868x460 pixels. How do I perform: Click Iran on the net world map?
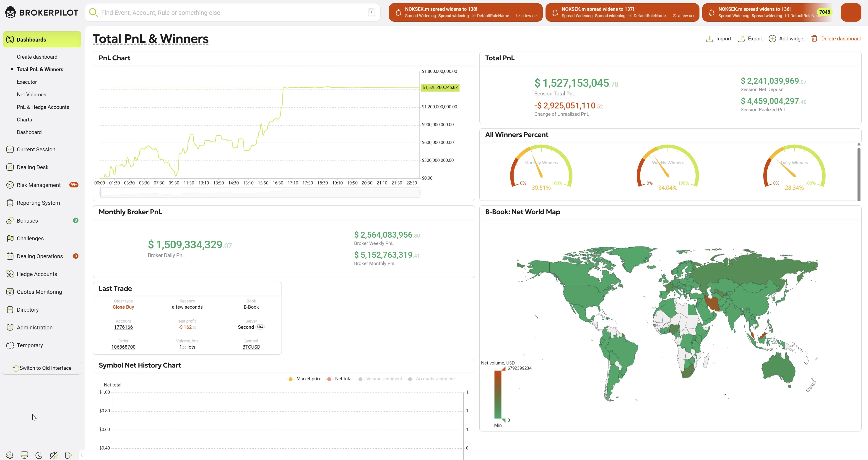(713, 304)
